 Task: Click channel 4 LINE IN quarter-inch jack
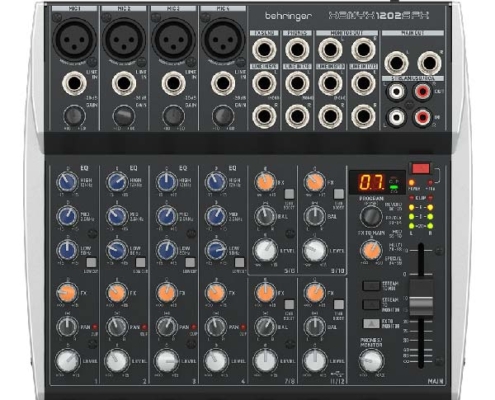click(223, 83)
